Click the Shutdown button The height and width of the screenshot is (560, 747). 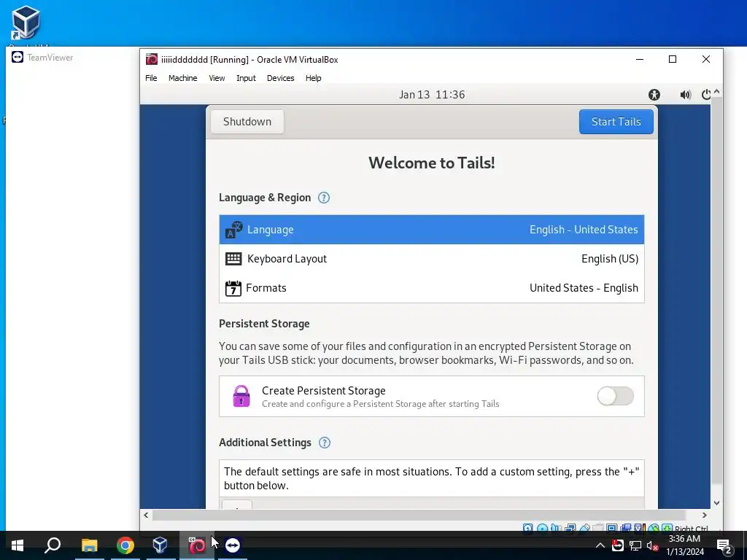[x=247, y=122]
